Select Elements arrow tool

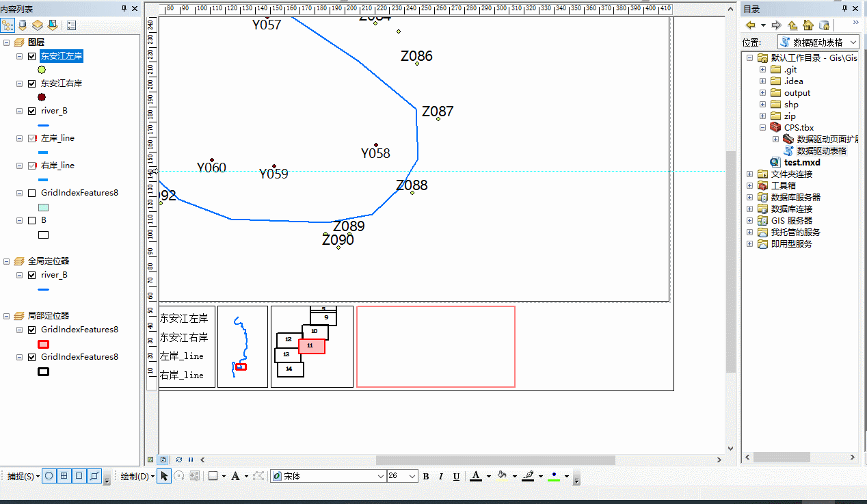[x=163, y=476]
